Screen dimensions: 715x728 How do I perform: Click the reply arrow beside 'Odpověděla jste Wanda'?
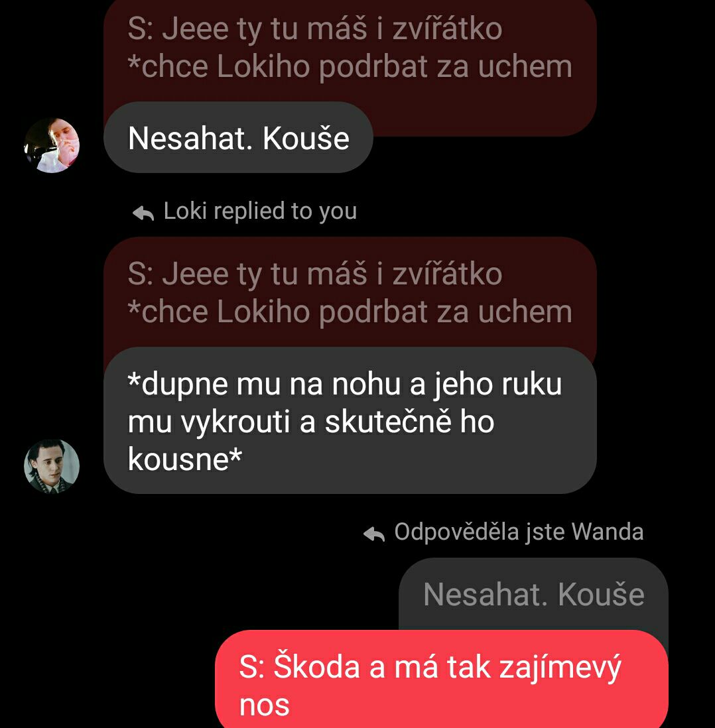click(374, 534)
